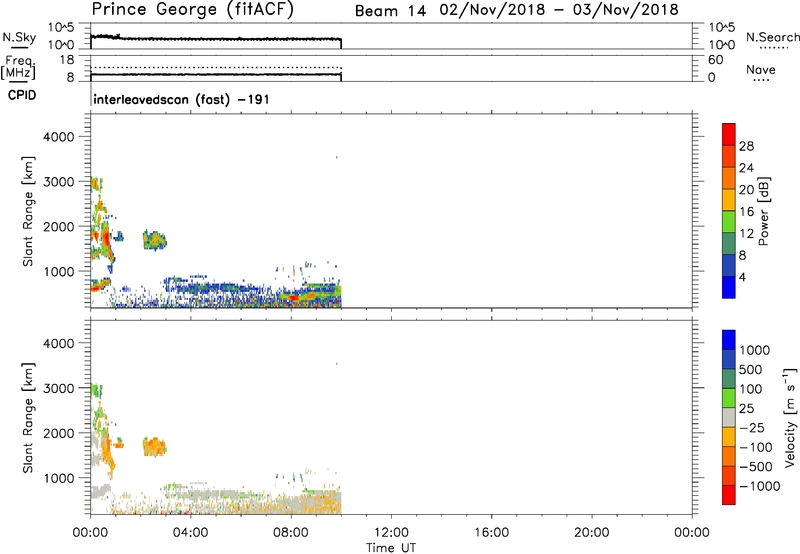The width and height of the screenshot is (800, 554).
Task: Click the 'N.Search' legend label
Action: coord(772,37)
